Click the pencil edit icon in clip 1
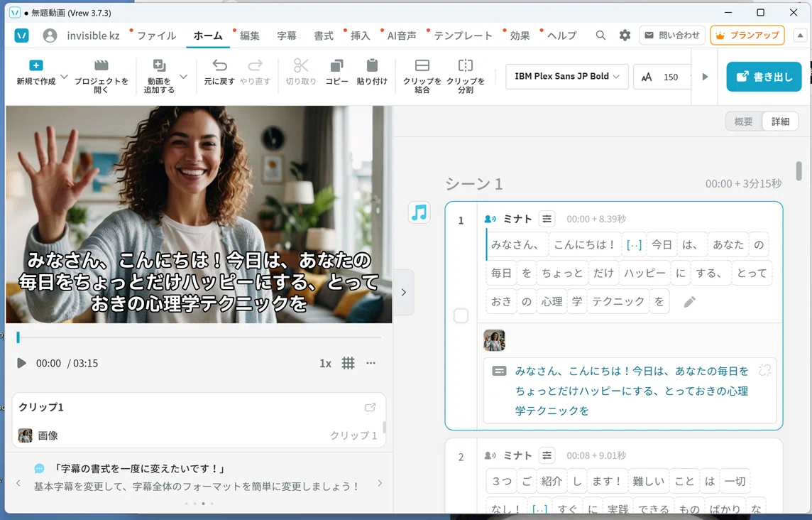This screenshot has height=520, width=812. click(x=689, y=302)
